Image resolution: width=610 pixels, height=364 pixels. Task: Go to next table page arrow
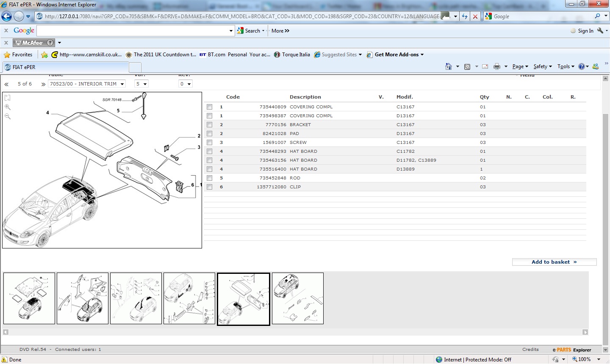[x=43, y=84]
